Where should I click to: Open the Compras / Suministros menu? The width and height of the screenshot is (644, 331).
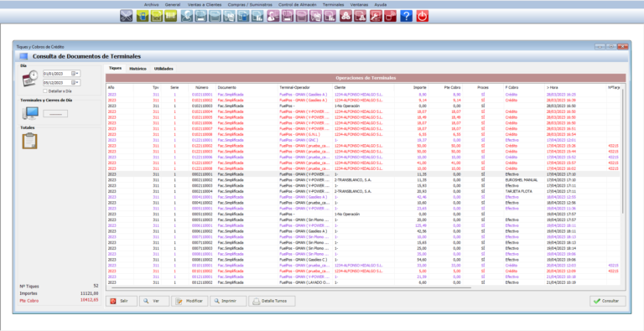point(250,4)
